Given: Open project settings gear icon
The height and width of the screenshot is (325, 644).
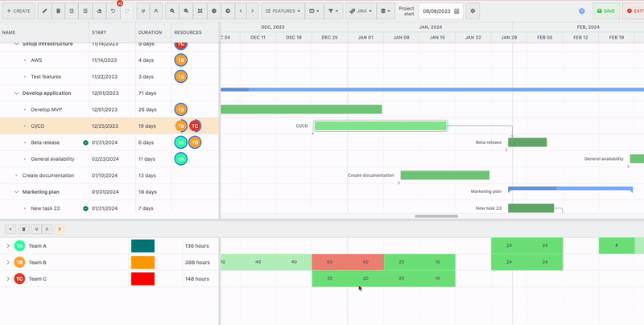Looking at the screenshot, I should (473, 11).
